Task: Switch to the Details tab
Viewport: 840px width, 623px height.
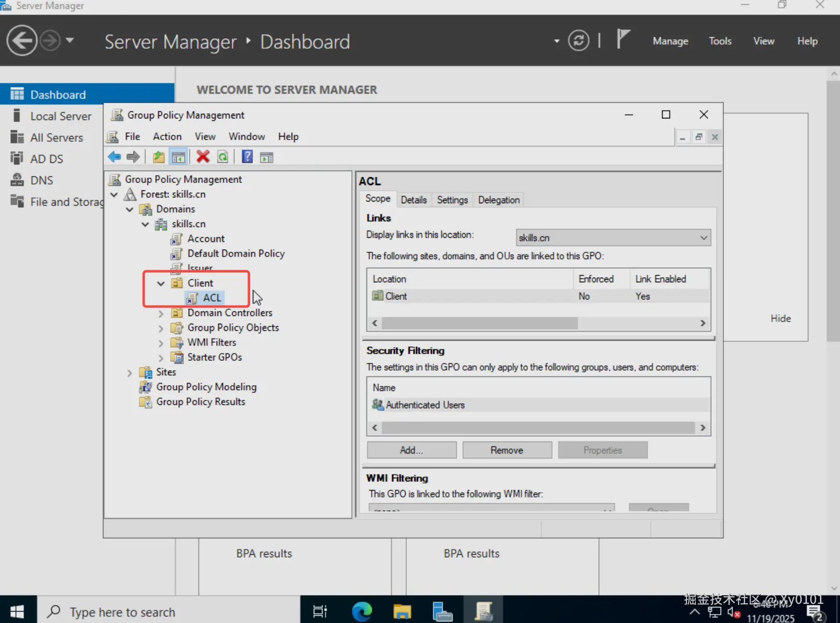Action: click(414, 200)
